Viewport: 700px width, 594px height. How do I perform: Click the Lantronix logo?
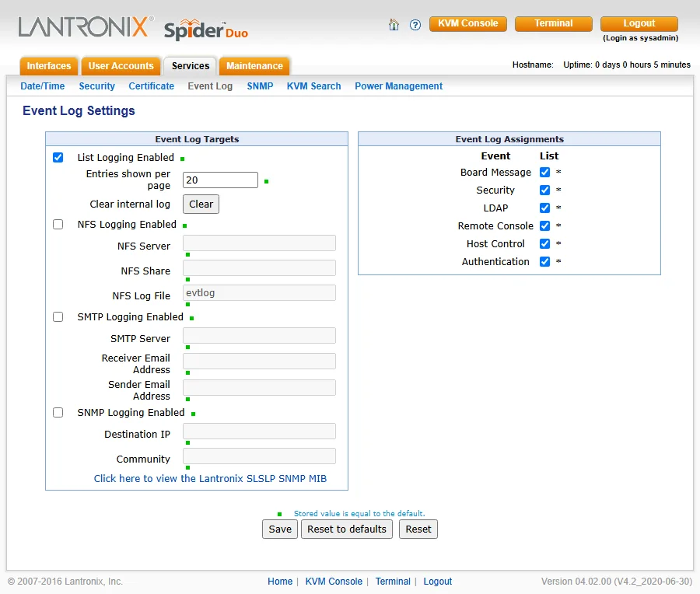[86, 26]
